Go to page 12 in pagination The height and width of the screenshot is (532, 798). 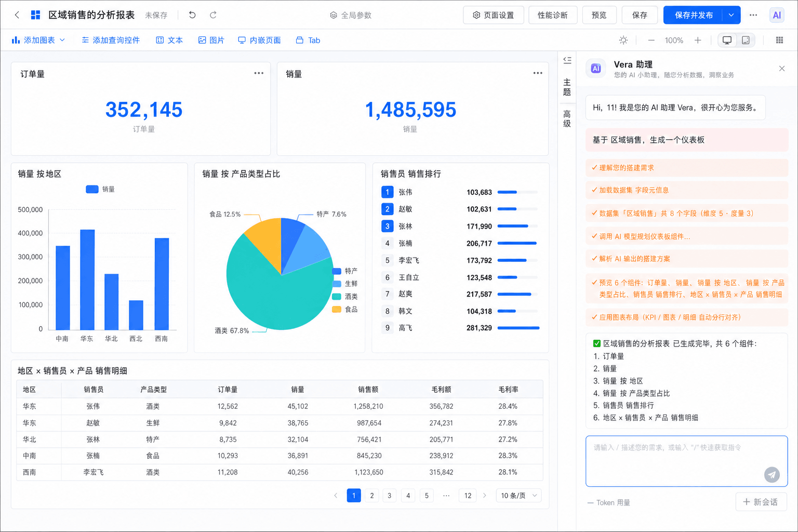click(x=468, y=496)
